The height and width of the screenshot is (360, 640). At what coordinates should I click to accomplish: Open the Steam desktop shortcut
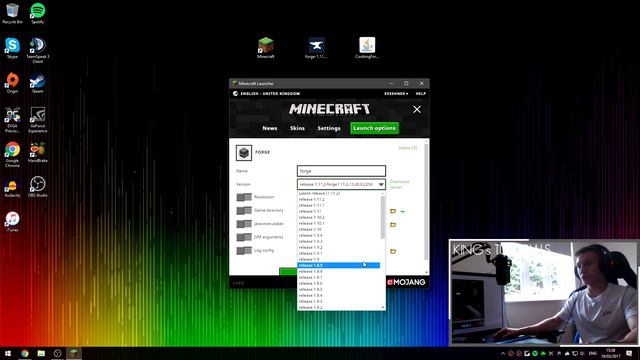pos(38,83)
